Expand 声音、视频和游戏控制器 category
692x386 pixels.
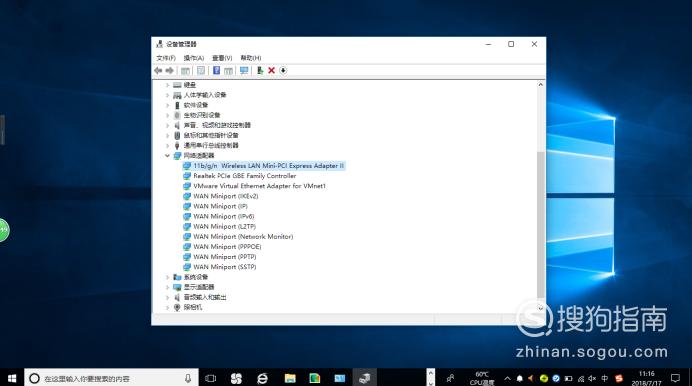(167, 125)
